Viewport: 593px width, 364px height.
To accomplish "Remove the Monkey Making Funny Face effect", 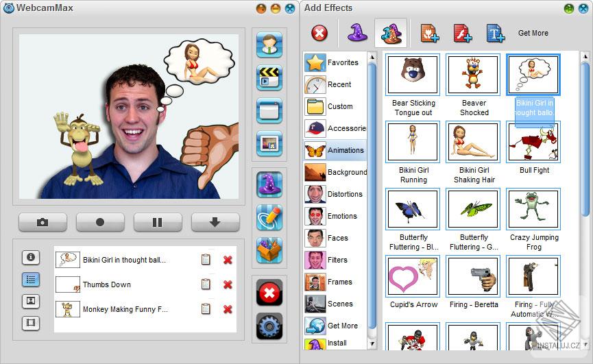I will [228, 308].
